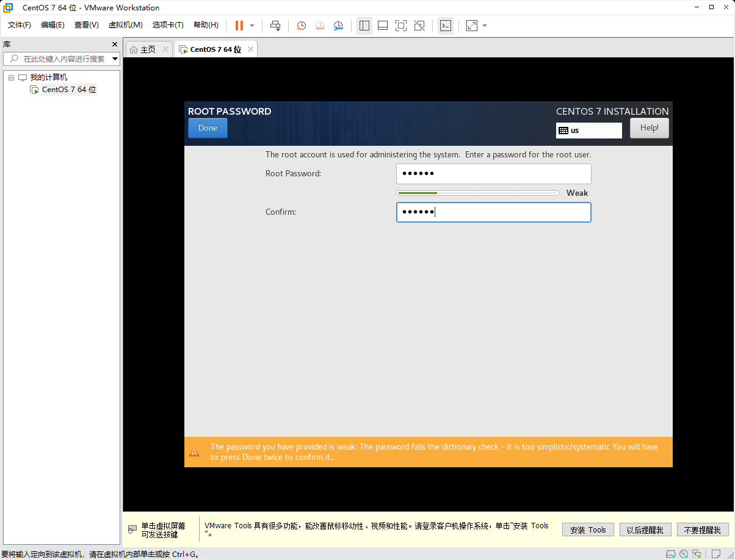This screenshot has width=735, height=560.
Task: Click the stretch guest display icon
Action: (472, 26)
